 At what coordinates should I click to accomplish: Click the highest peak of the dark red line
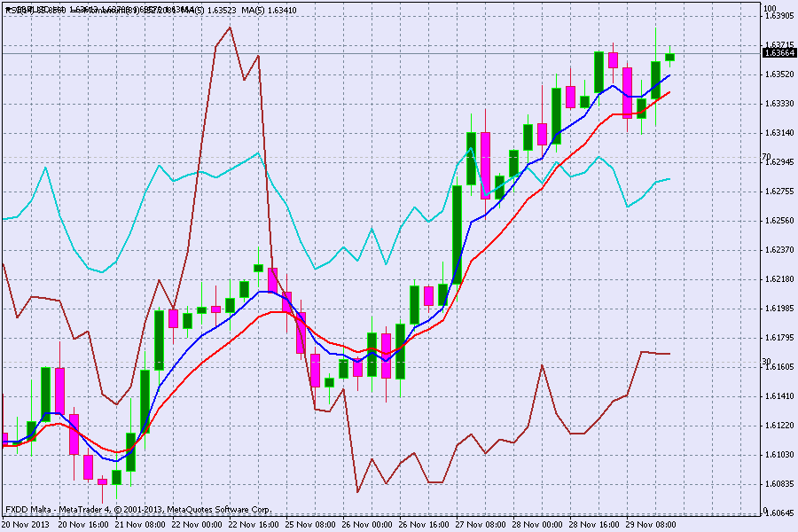230,27
